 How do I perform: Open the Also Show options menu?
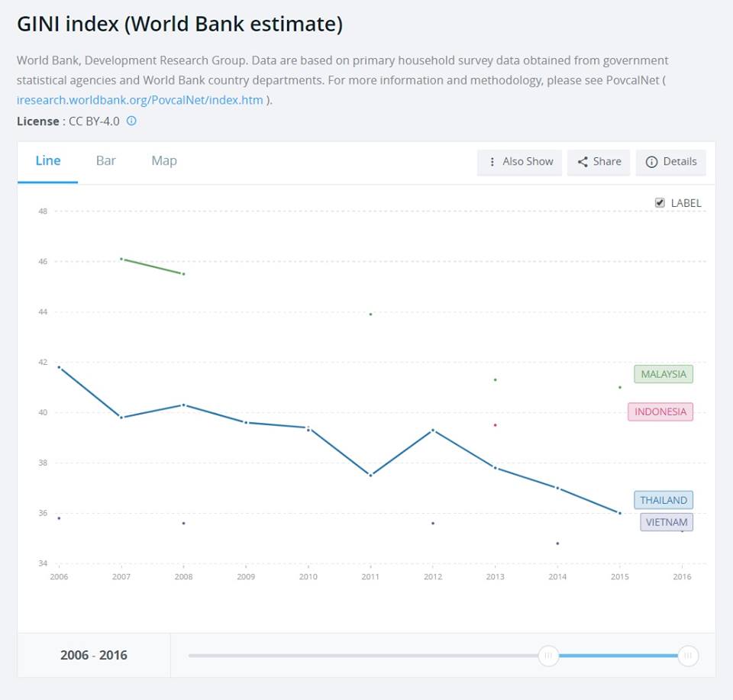click(x=519, y=162)
